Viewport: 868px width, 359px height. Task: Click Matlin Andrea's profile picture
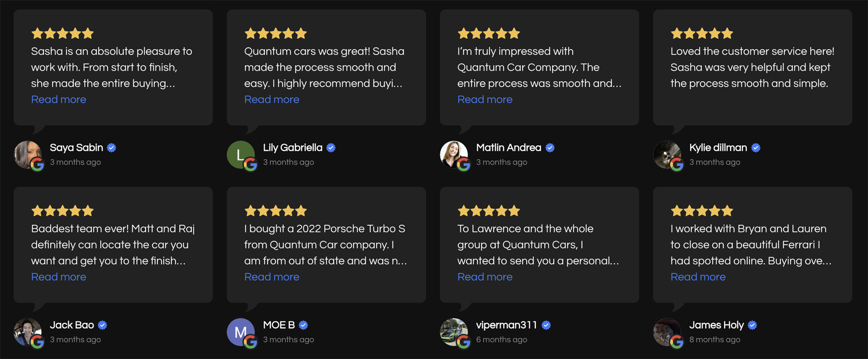[453, 154]
